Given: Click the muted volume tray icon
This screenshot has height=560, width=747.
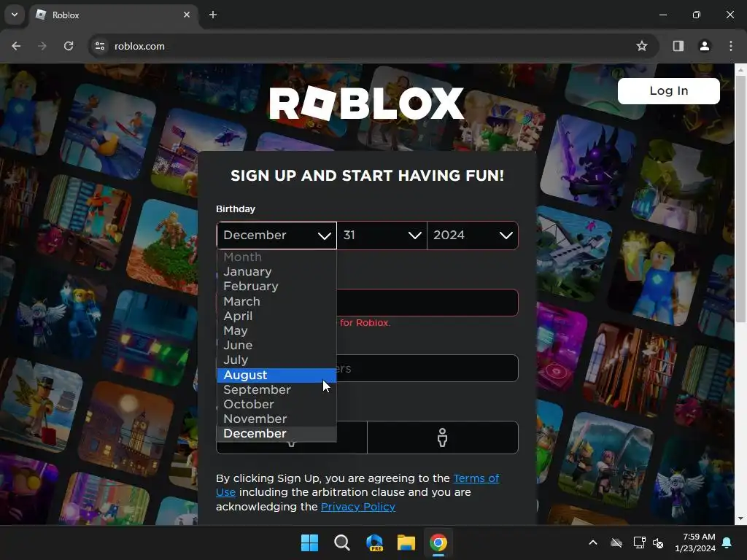Looking at the screenshot, I should [x=658, y=542].
